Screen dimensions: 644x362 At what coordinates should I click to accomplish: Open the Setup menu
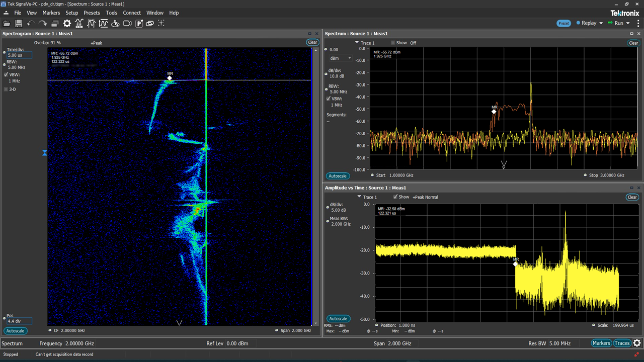[x=72, y=13]
